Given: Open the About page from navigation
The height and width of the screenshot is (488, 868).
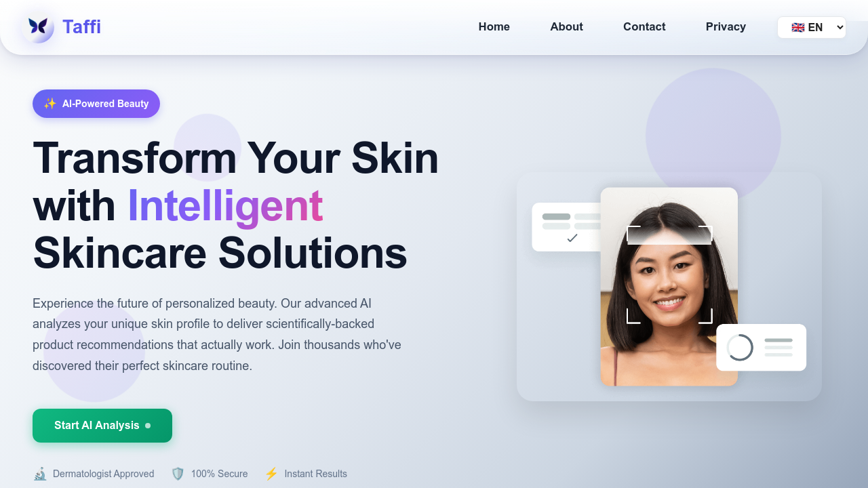Looking at the screenshot, I should click(x=566, y=27).
